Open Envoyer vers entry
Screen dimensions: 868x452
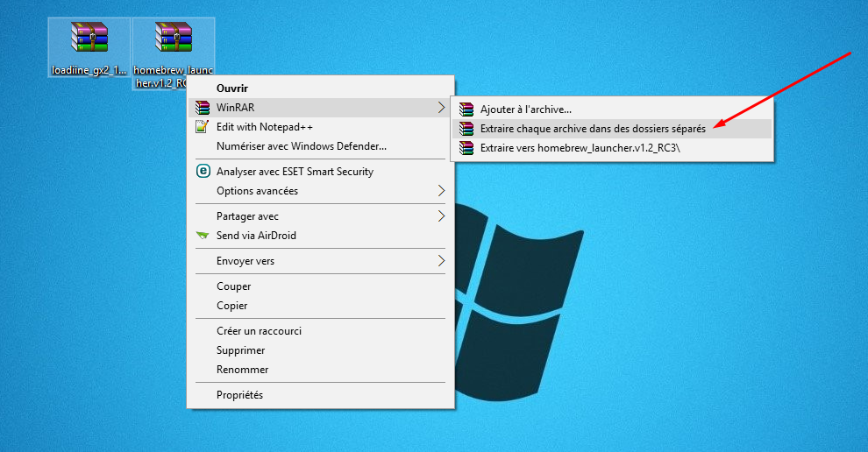tap(320, 260)
